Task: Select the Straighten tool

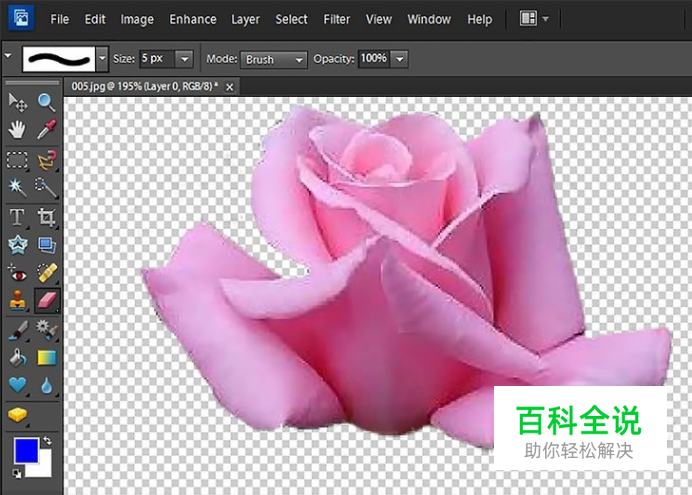Action: coord(46,245)
